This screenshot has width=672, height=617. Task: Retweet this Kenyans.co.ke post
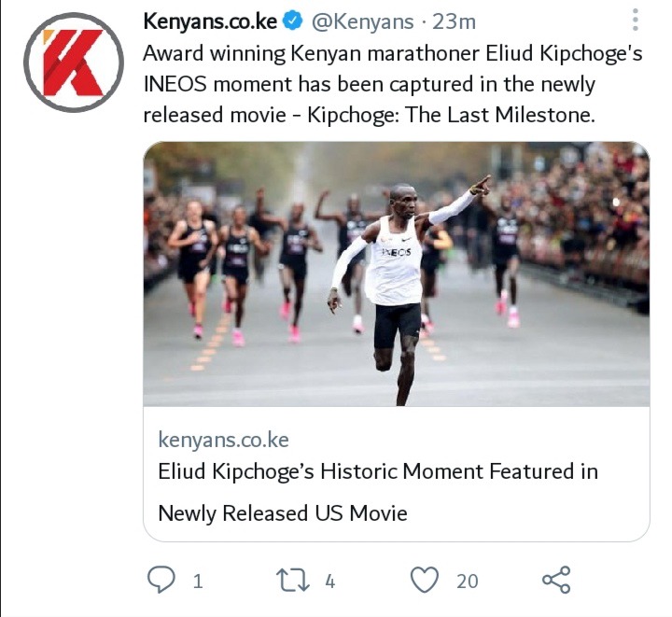(292, 581)
